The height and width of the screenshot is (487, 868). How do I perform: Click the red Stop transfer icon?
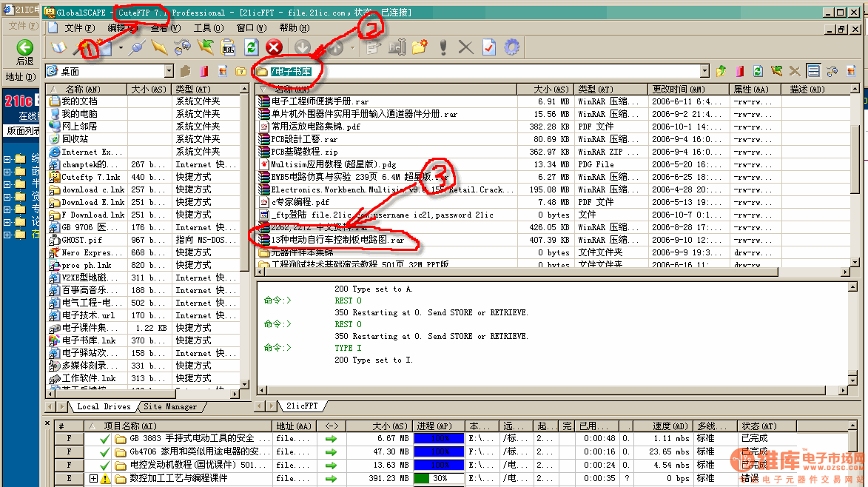point(274,47)
